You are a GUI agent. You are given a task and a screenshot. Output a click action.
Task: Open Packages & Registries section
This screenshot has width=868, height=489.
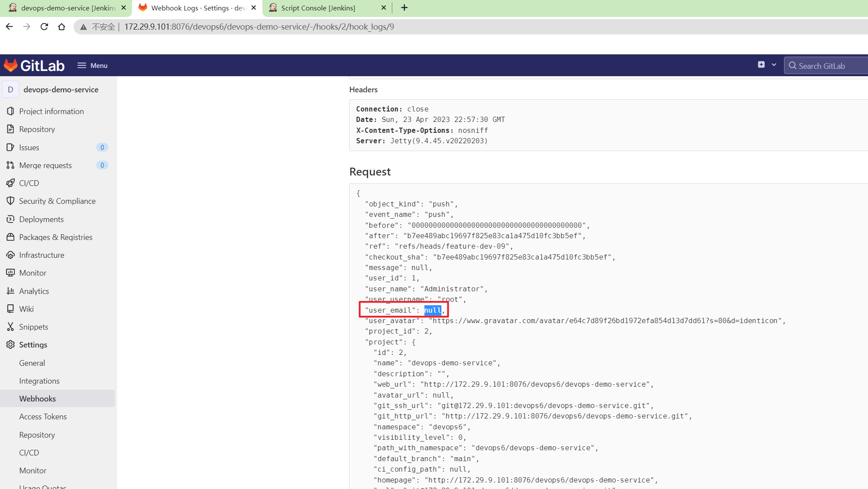(56, 237)
